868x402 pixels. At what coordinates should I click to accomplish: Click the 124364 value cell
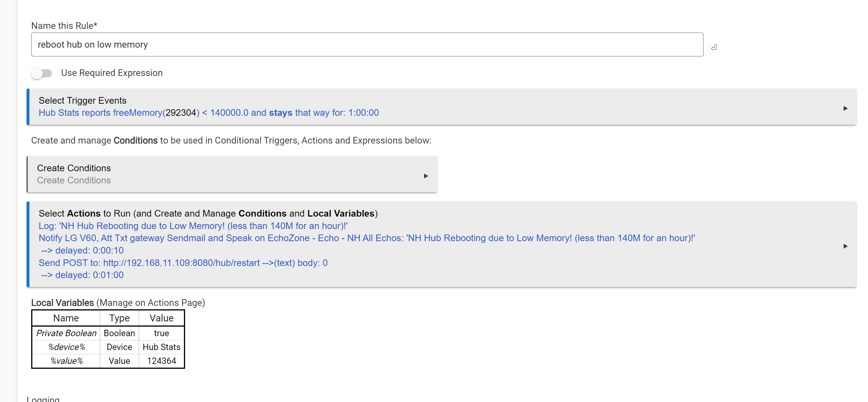click(x=161, y=360)
